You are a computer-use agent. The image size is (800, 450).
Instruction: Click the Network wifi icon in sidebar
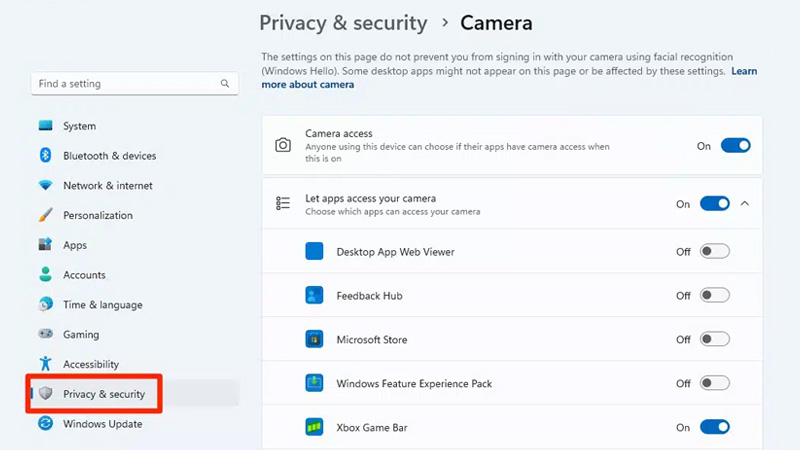45,185
